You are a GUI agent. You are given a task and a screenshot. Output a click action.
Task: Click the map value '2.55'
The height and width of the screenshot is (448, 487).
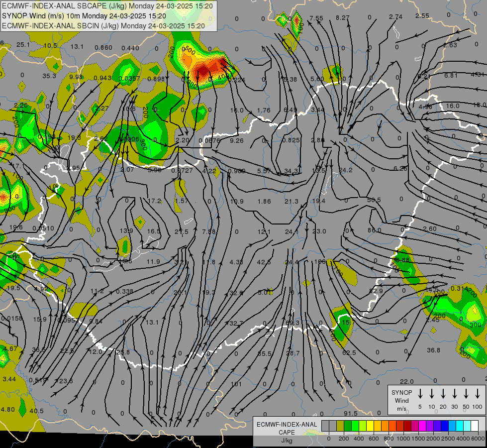(422, 15)
